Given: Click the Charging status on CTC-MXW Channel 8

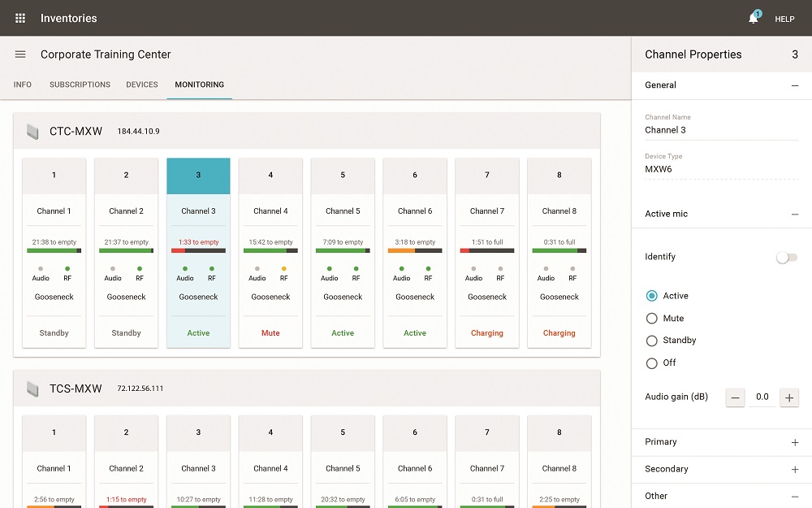Looking at the screenshot, I should (559, 333).
